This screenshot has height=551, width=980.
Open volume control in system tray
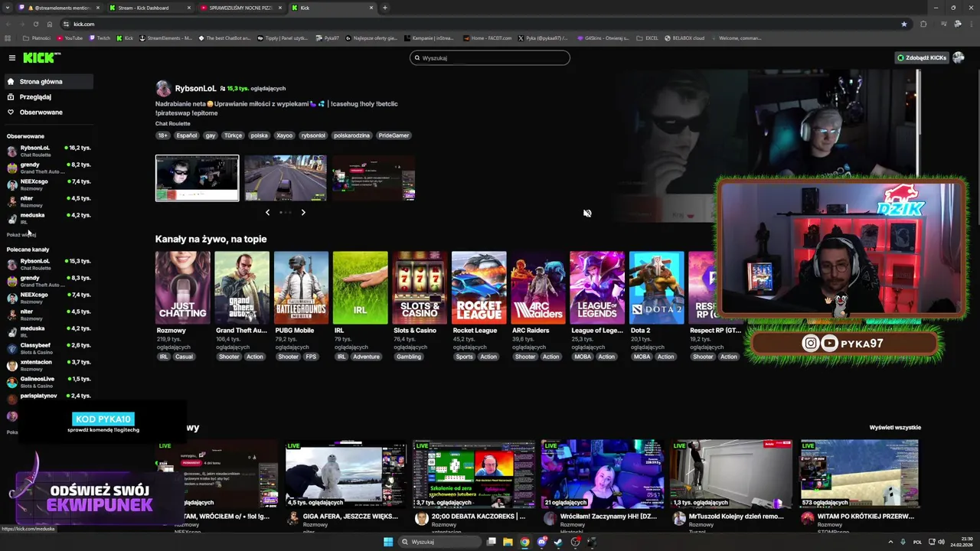tap(941, 542)
